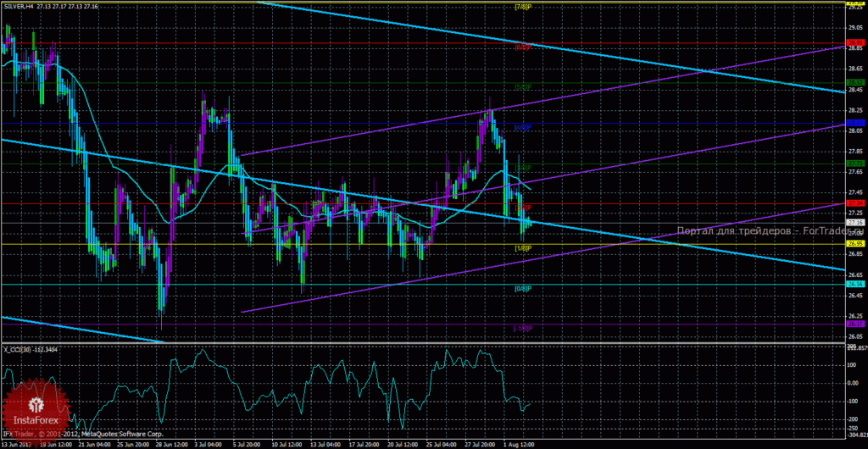Click the red 27.34 price tag
This screenshot has height=449, width=868.
coord(854,203)
